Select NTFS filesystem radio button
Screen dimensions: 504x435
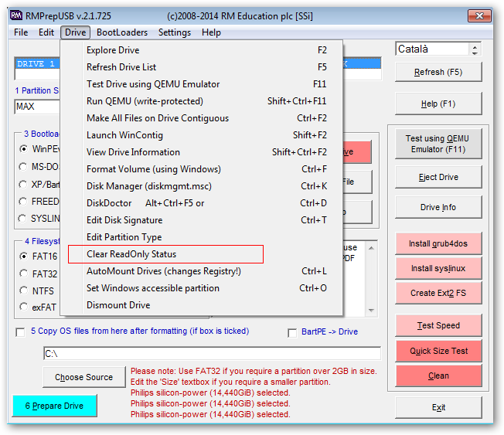23,291
